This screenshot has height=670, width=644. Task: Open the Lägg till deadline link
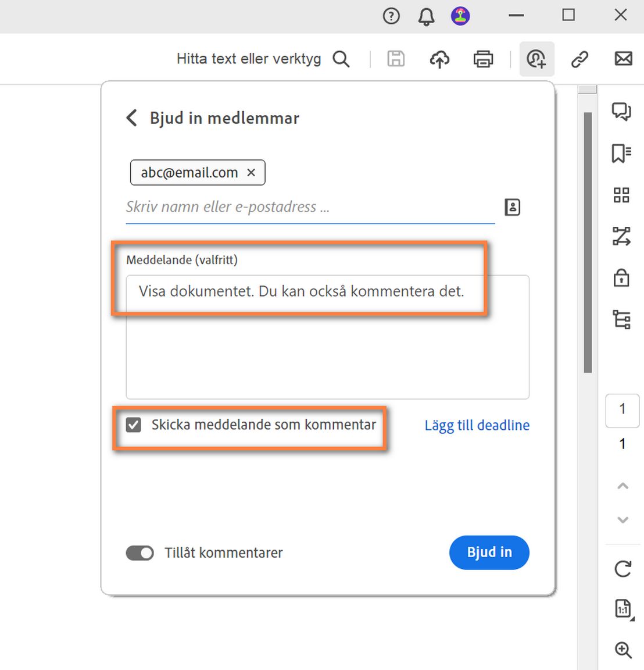coord(477,425)
